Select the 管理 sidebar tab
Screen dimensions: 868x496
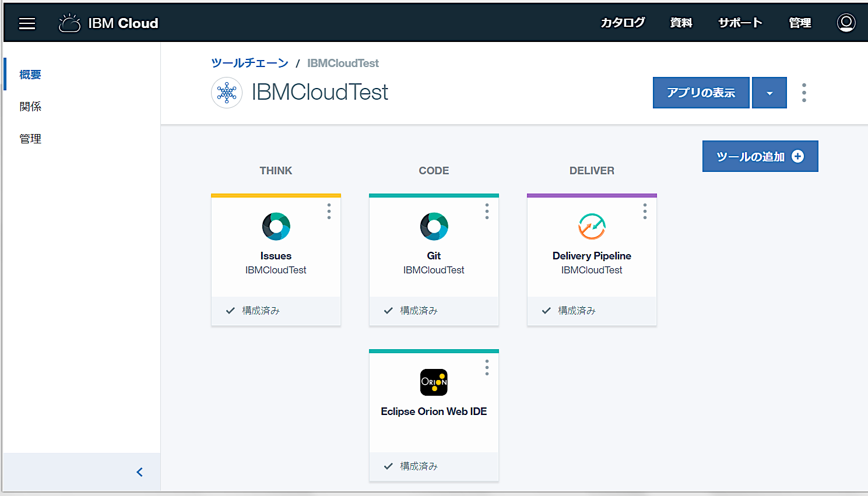pos(30,139)
